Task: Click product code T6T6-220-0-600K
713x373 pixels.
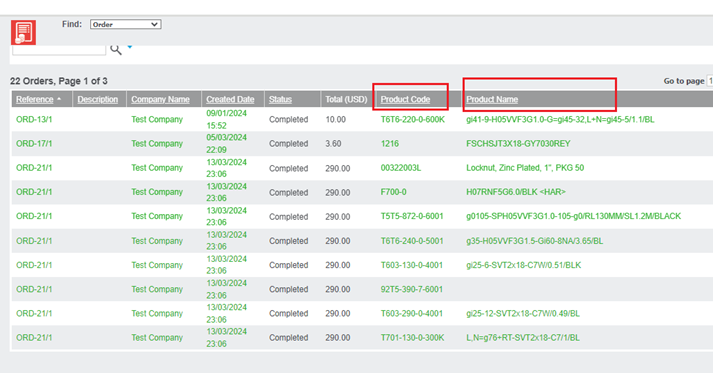Action: coord(412,119)
